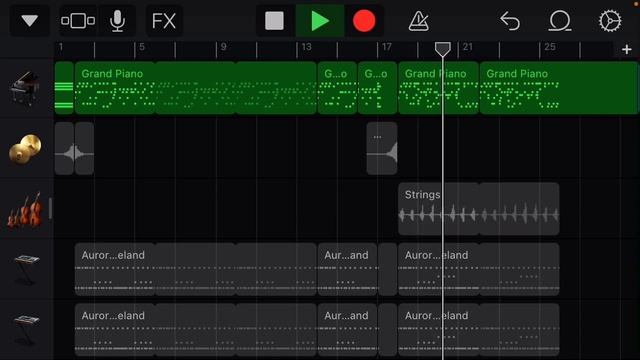This screenshot has width=640, height=360.
Task: Tap the microphone input icon
Action: tap(118, 20)
